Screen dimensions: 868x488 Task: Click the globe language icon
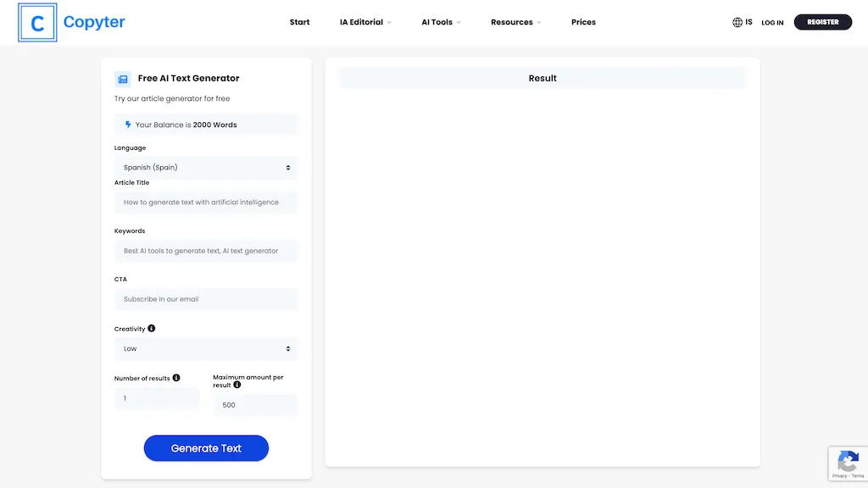(737, 23)
